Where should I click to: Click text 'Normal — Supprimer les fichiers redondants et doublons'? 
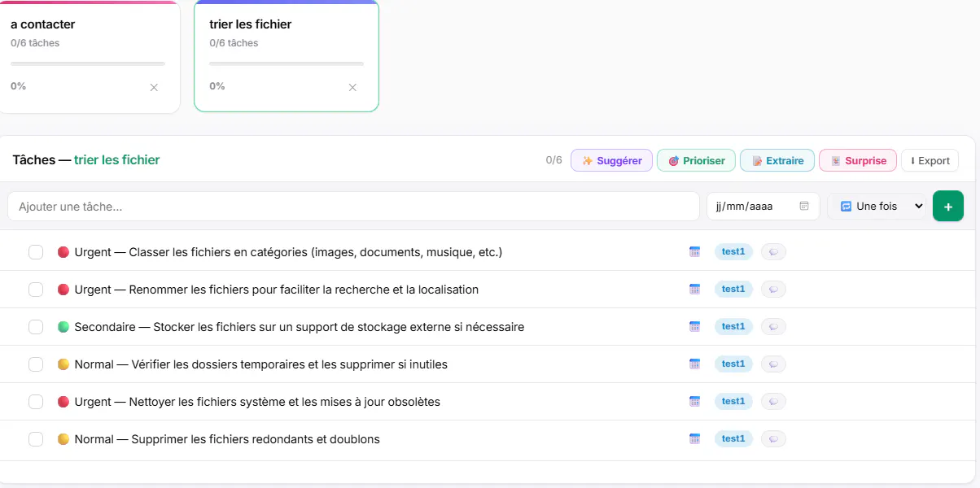tap(227, 439)
